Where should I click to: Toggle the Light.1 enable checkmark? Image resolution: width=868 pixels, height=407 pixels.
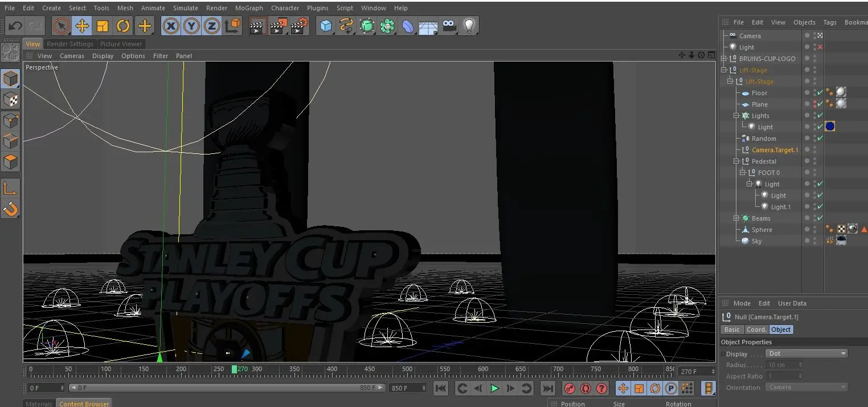click(820, 207)
